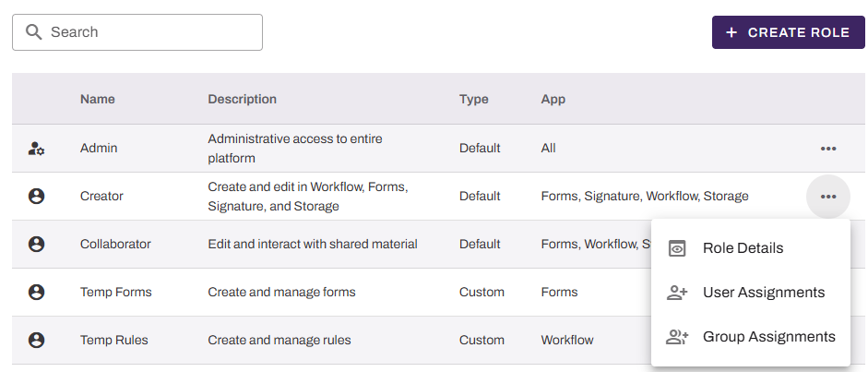Screen dimensions: 868x372
Task: Click 'Create and manage forms' description
Action: pyautogui.click(x=281, y=292)
